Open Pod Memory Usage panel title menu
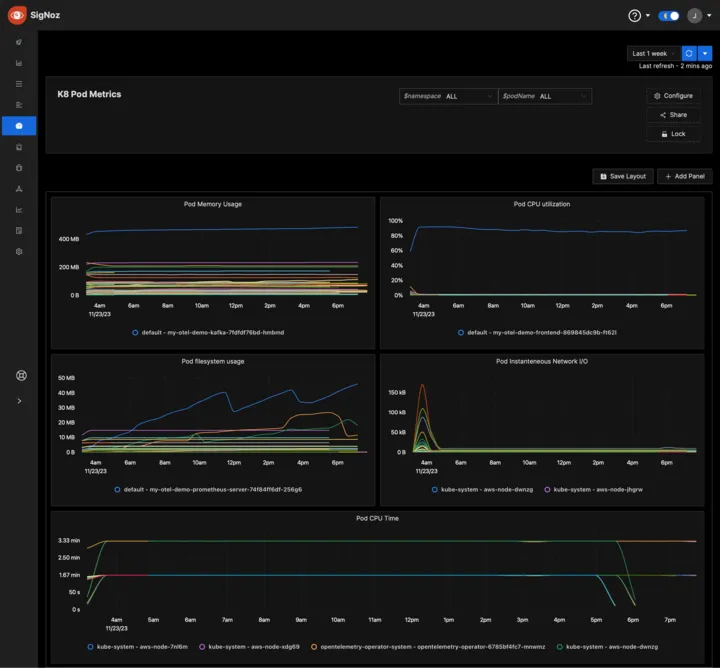Image resolution: width=720 pixels, height=668 pixels. [x=213, y=204]
